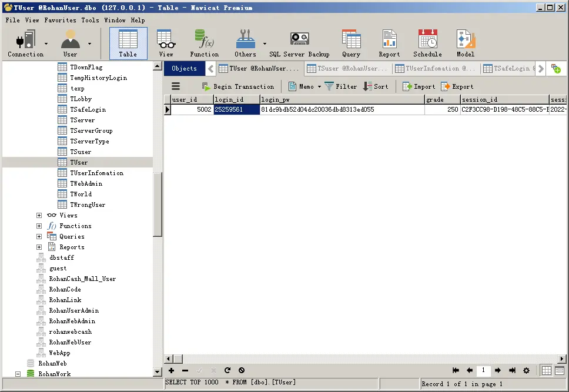Switch to grid view mode

point(547,370)
